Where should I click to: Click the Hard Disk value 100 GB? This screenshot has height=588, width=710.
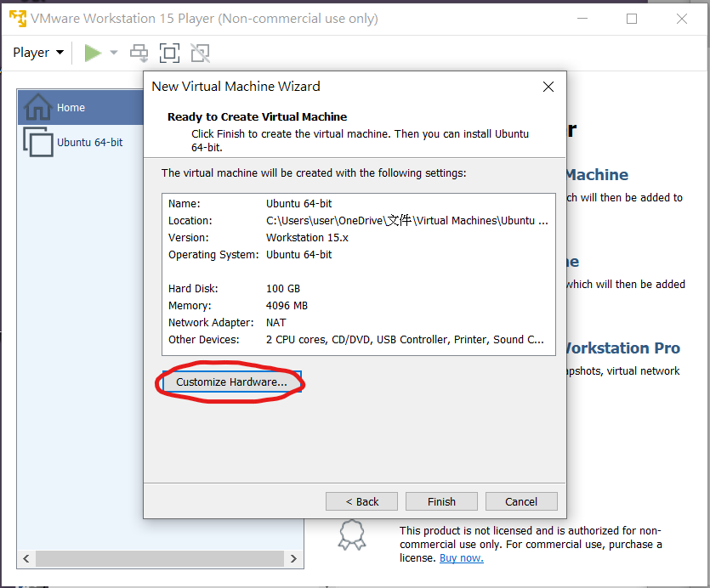point(283,289)
